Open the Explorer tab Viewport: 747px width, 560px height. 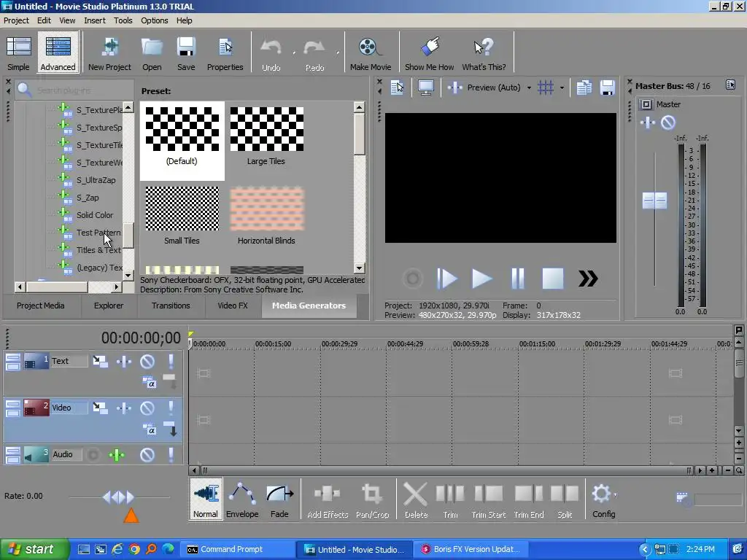(x=109, y=306)
